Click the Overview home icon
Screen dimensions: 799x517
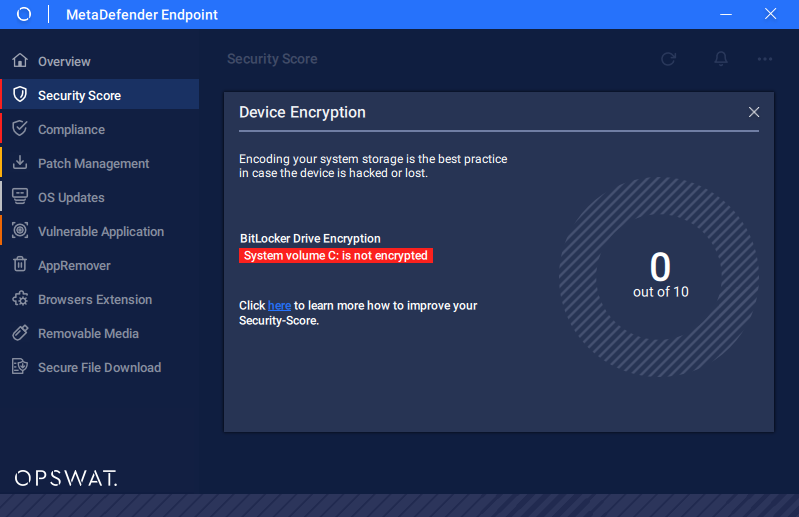pos(20,61)
